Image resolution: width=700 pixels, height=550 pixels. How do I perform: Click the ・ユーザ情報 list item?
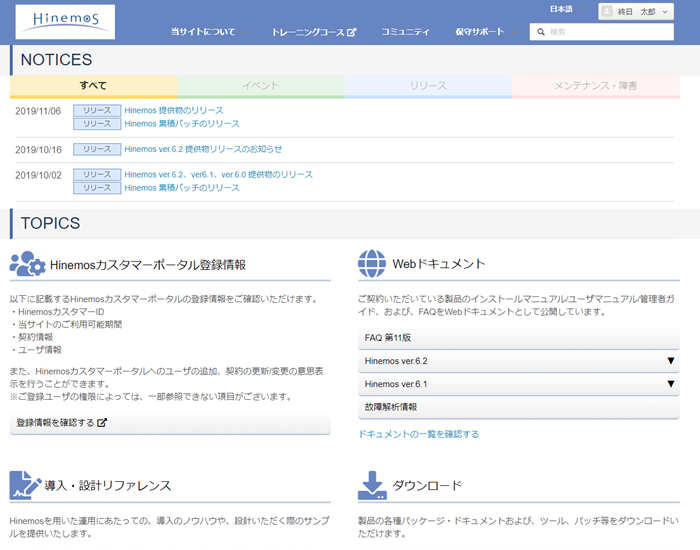tap(36, 350)
